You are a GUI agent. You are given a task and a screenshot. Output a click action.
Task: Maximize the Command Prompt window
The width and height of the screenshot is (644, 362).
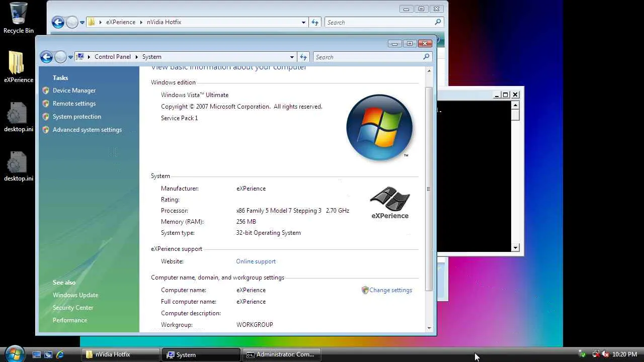[x=506, y=95]
